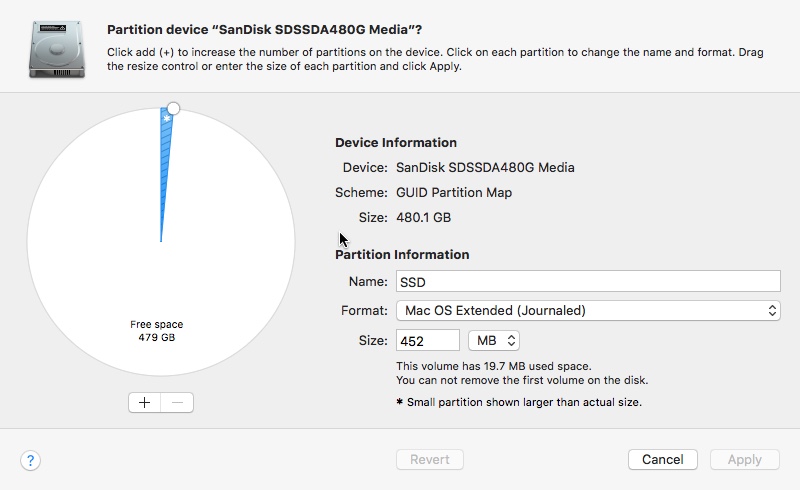The height and width of the screenshot is (490, 800).
Task: Click the 480.1 GB device size value
Action: point(423,217)
